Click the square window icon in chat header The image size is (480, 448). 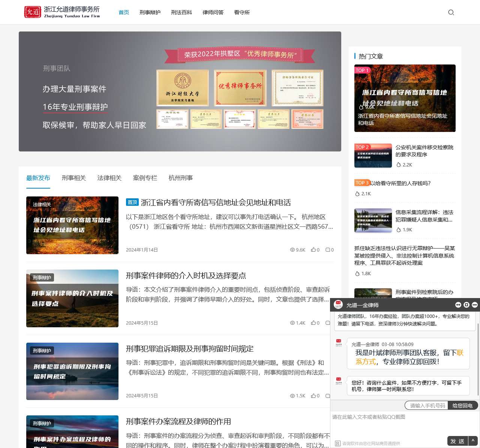pyautogui.click(x=466, y=305)
